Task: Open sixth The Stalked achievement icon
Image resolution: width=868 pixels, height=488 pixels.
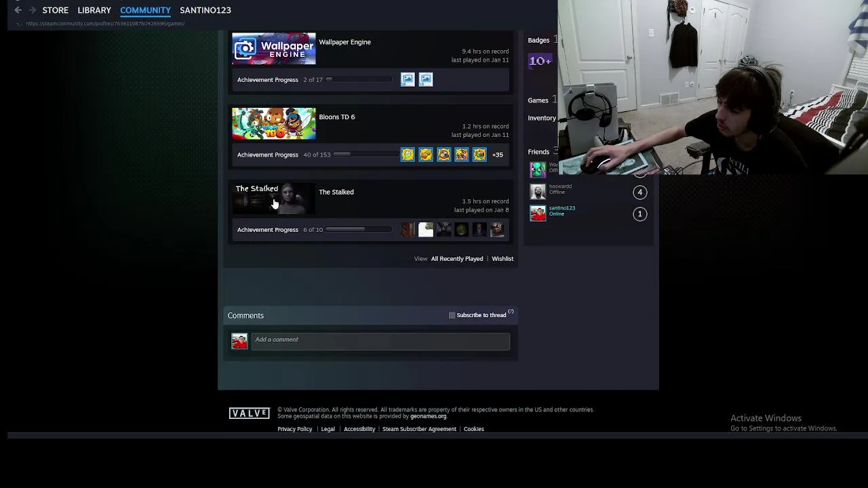Action: (498, 230)
